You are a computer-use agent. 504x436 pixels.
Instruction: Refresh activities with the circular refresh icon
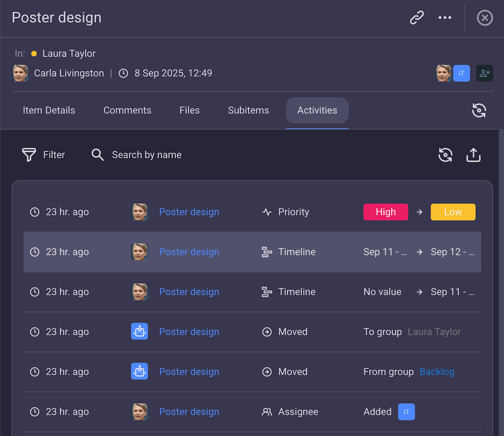pyautogui.click(x=445, y=155)
